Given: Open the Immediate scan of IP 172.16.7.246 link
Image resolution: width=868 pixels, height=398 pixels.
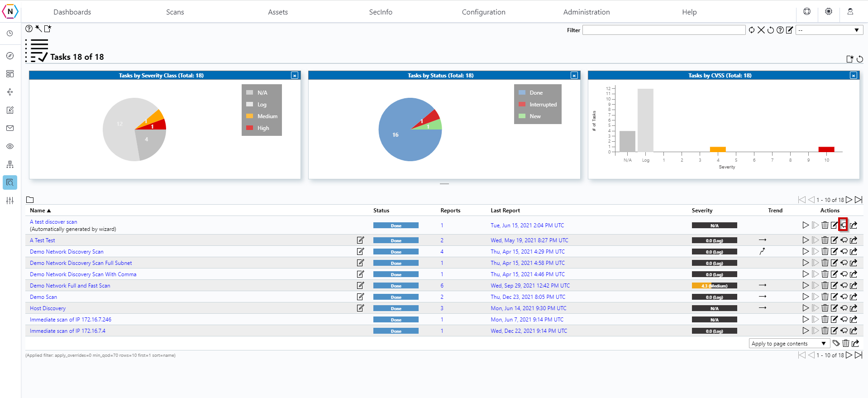Looking at the screenshot, I should [x=71, y=320].
